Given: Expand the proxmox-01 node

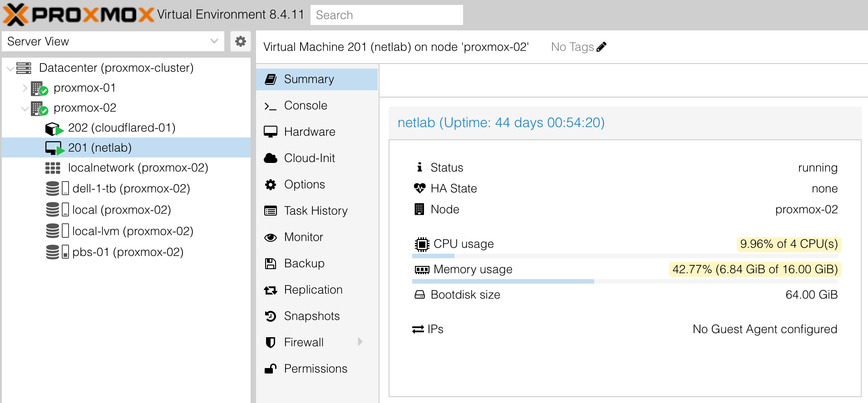Looking at the screenshot, I should coord(25,88).
